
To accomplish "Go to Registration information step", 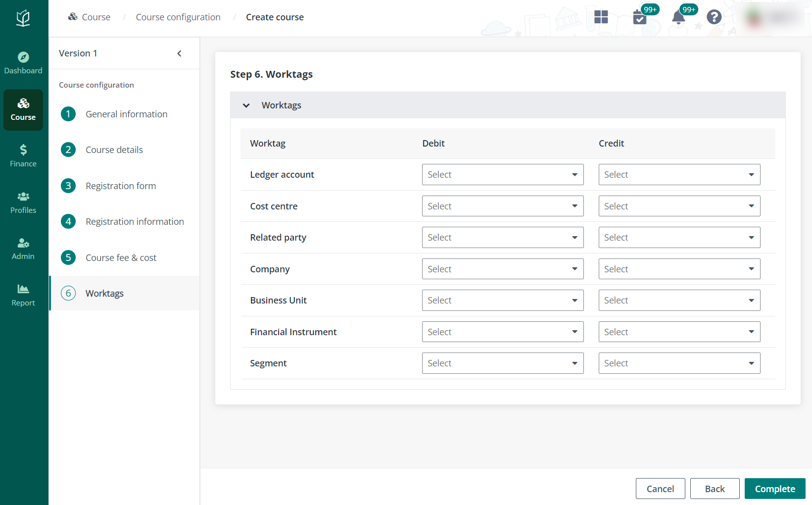I will 135,222.
